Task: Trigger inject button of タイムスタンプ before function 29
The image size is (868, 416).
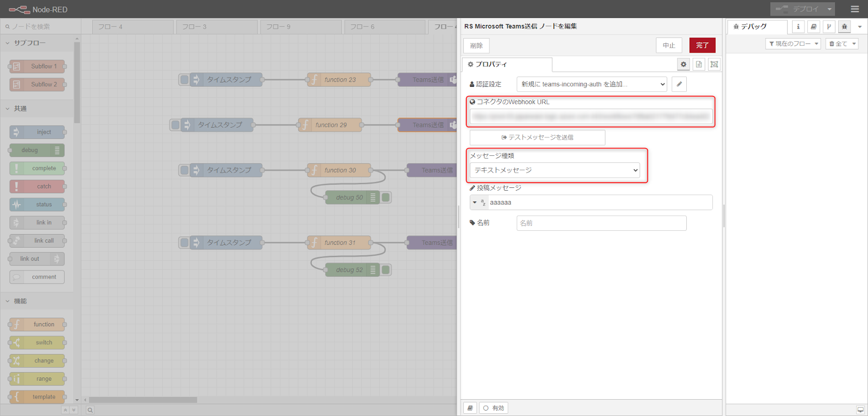Action: click(175, 125)
